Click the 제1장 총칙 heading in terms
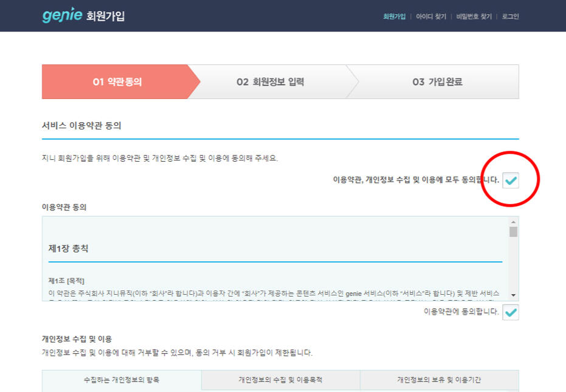This screenshot has height=392, width=566. pyautogui.click(x=69, y=248)
